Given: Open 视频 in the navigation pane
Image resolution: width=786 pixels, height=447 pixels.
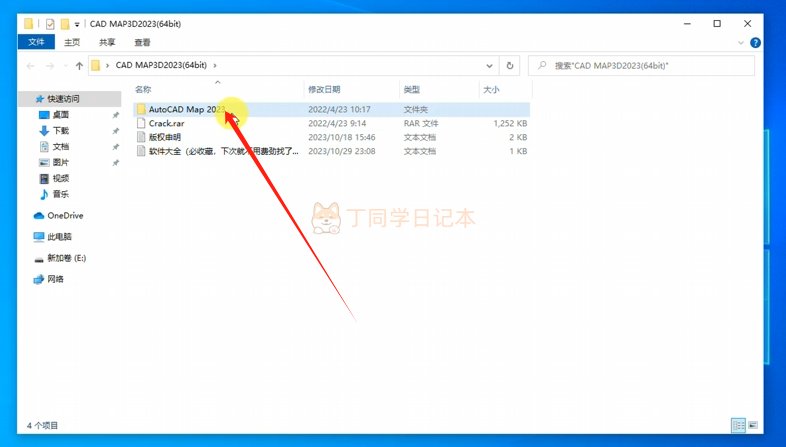Looking at the screenshot, I should click(x=61, y=178).
